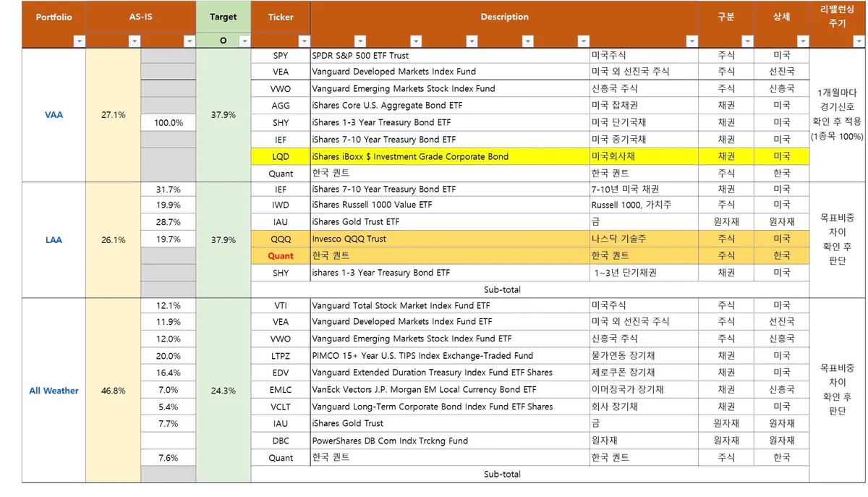Select the 24.3% target cell

coord(223,390)
